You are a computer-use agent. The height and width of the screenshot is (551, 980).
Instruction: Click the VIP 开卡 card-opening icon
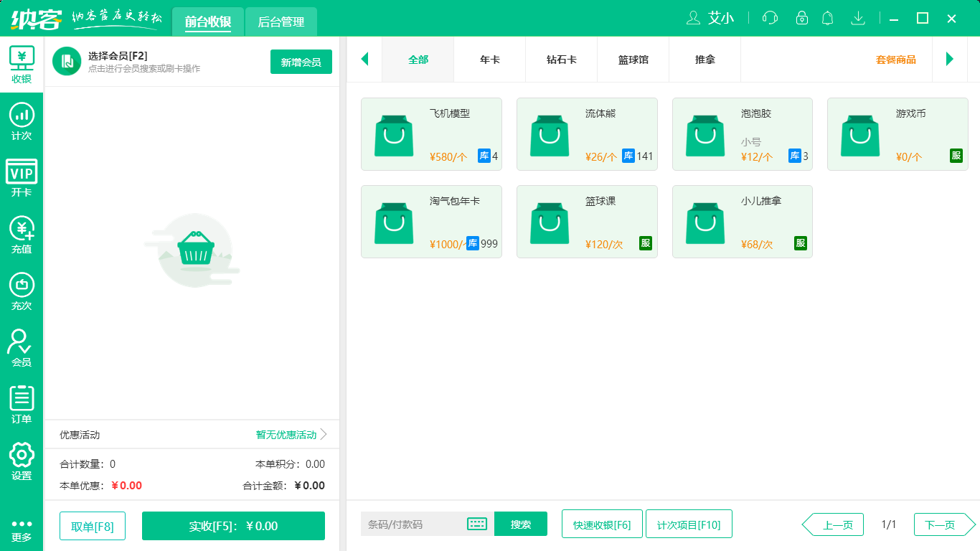(22, 179)
